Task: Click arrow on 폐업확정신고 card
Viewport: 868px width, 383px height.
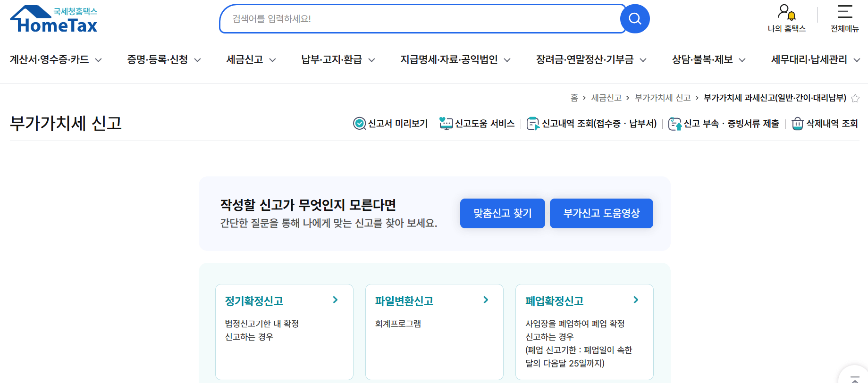Action: 636,300
